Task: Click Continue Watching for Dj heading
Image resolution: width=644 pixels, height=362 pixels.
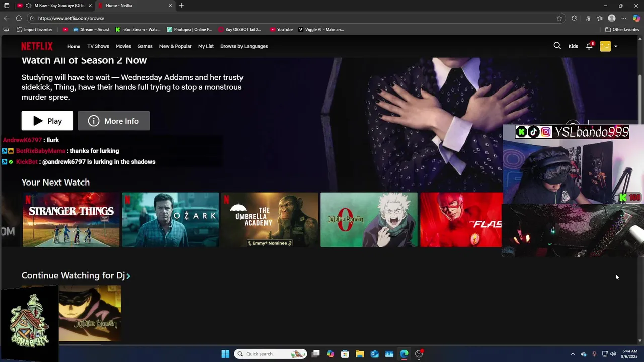Action: (x=73, y=275)
